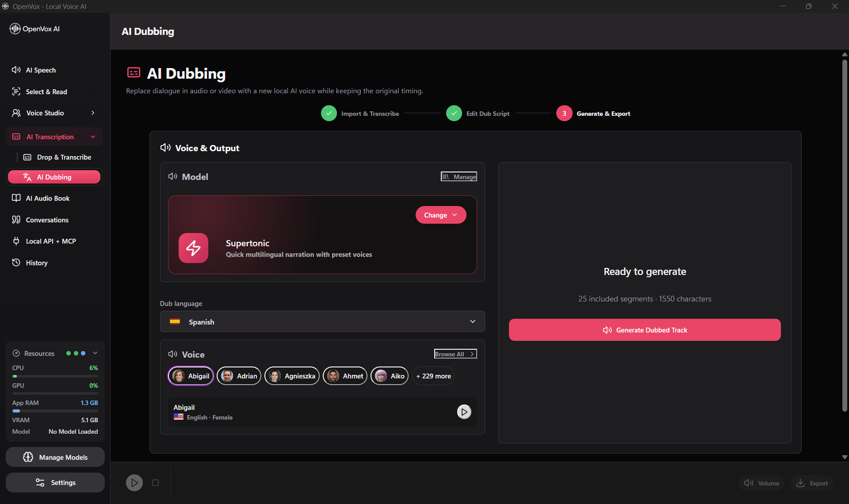The width and height of the screenshot is (849, 504).
Task: Select the Ahmet voice chip
Action: [345, 376]
